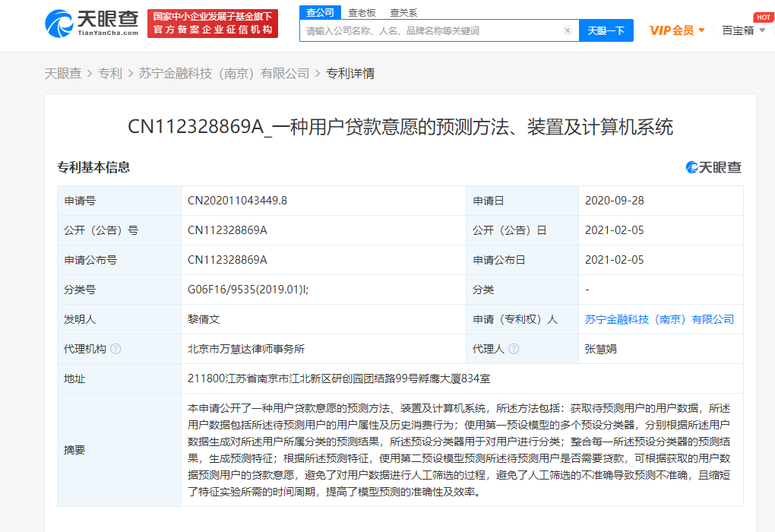Click help icon beside 代理人
The height and width of the screenshot is (532, 775).
(x=514, y=349)
